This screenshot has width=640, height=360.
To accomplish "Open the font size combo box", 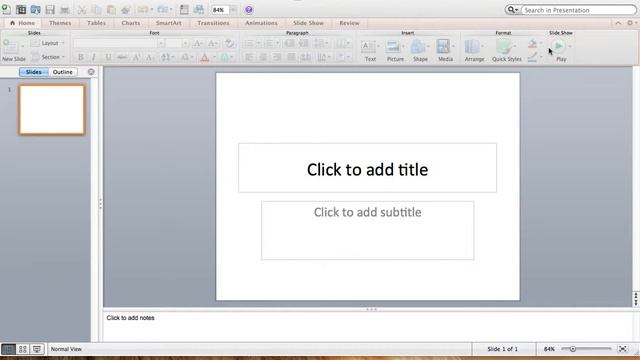I will [177, 43].
